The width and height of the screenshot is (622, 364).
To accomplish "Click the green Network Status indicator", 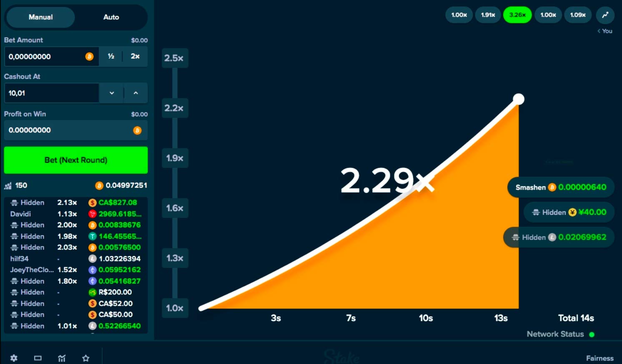I will pyautogui.click(x=592, y=334).
